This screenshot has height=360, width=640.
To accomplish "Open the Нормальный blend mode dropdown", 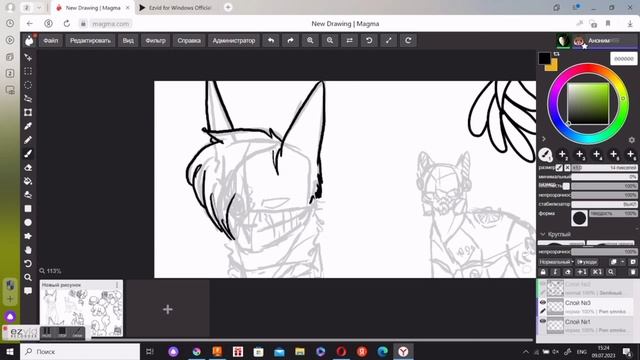I will (x=556, y=262).
